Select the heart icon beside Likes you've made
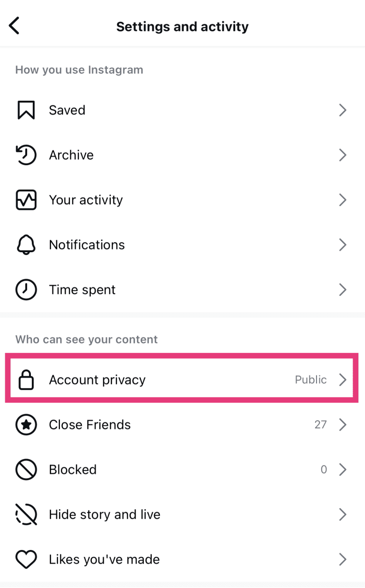Screen dimensions: 365x588 (26, 559)
